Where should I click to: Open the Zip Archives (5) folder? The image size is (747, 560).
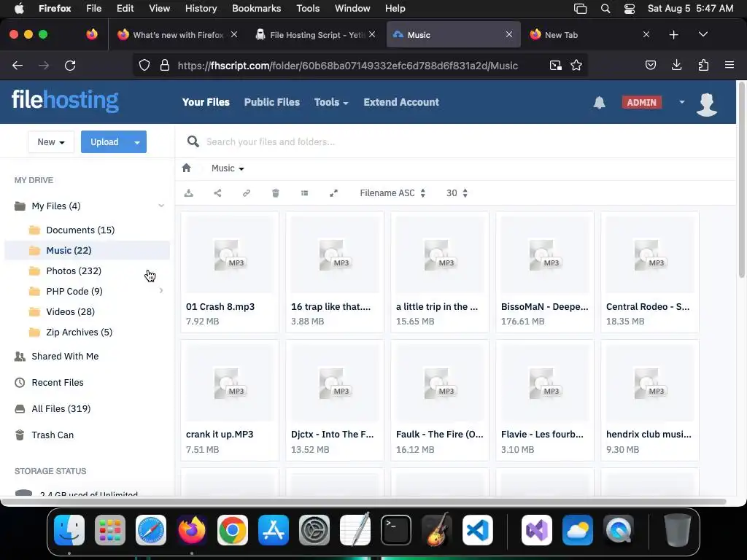pyautogui.click(x=79, y=332)
